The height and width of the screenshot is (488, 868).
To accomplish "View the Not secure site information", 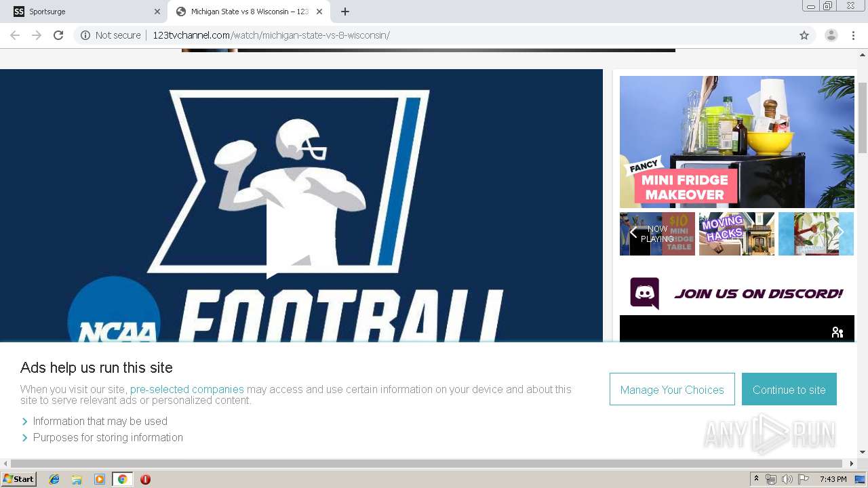I will point(111,35).
